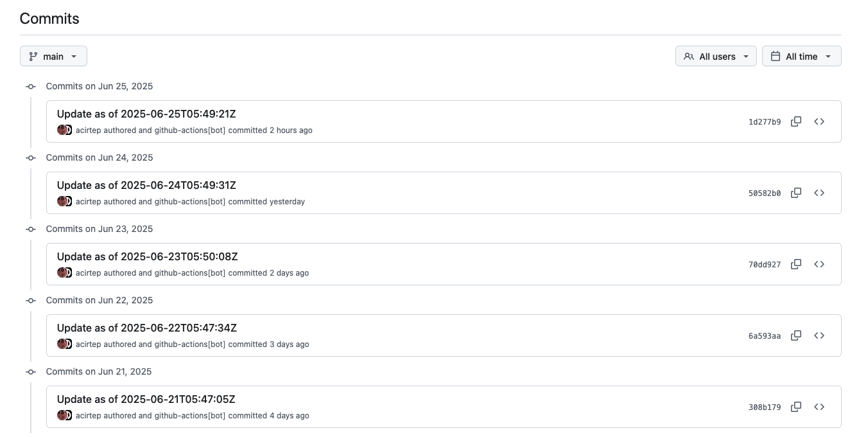Screen dimensions: 868x437
Task: Copy the full SHA of commit 1d277b9
Action: click(x=796, y=121)
